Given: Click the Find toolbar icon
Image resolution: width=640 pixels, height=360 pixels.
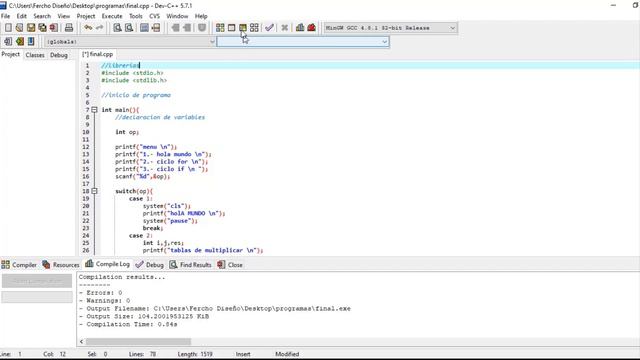Looking at the screenshot, I should [118, 28].
